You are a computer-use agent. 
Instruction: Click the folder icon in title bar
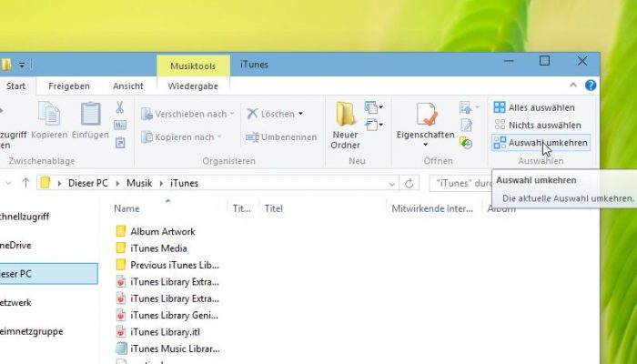point(5,65)
